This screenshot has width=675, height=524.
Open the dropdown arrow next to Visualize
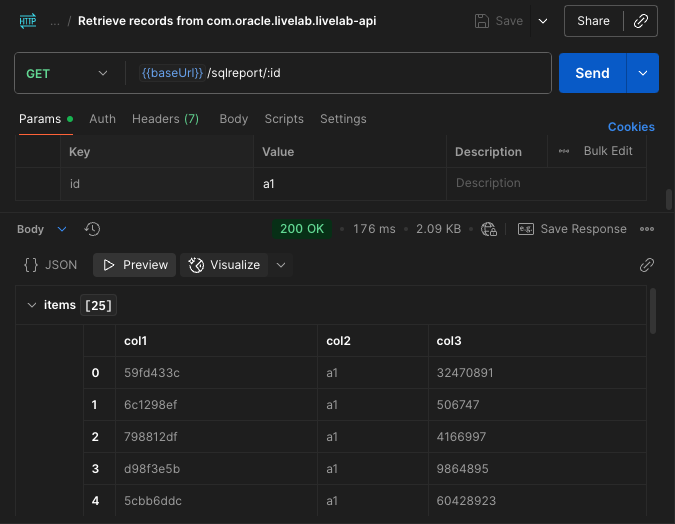pyautogui.click(x=281, y=265)
